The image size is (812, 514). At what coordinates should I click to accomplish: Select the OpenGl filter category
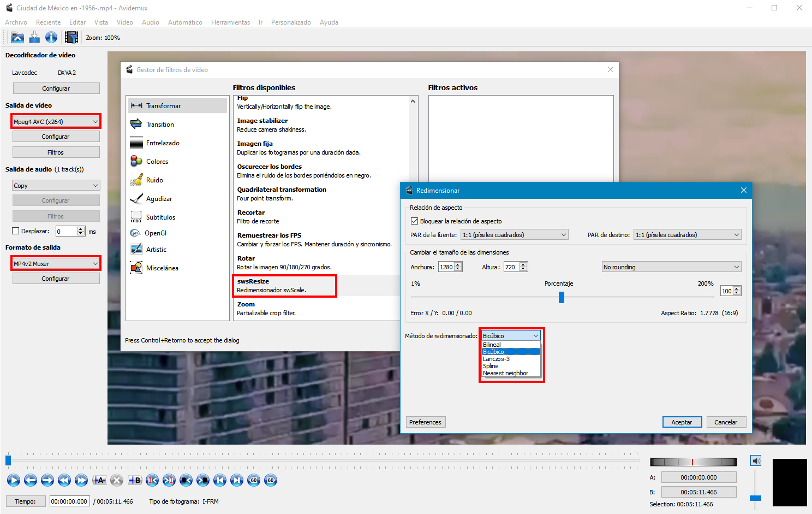pos(177,233)
